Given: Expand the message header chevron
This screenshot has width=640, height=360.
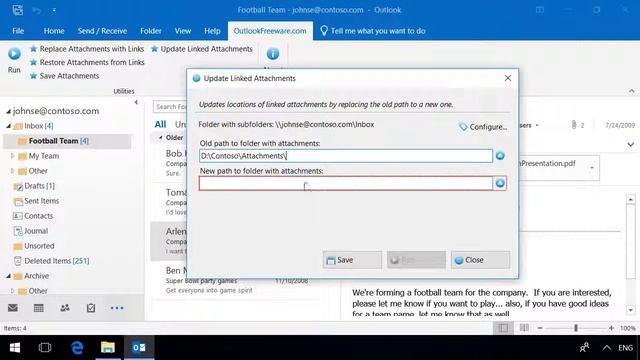Looking at the screenshot, I should coord(631,144).
